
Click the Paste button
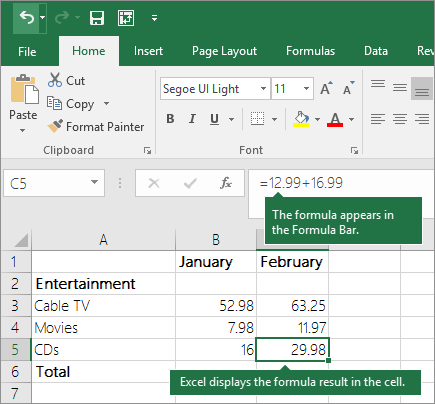pyautogui.click(x=23, y=103)
